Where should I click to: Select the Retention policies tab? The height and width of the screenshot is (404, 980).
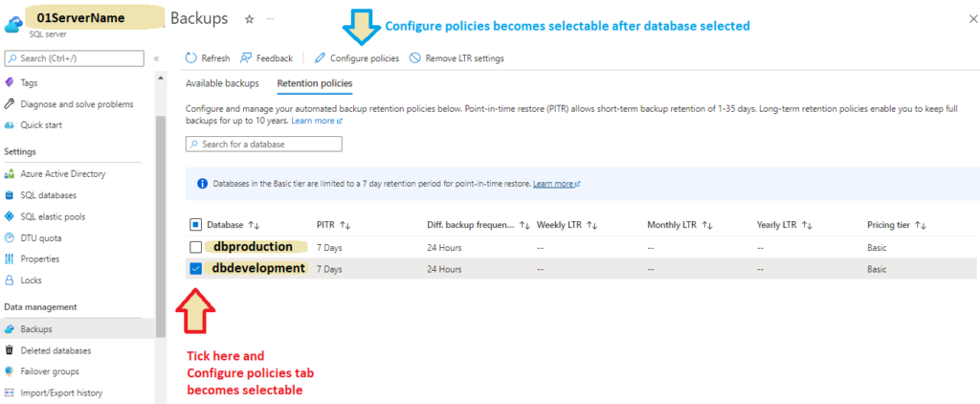click(314, 83)
